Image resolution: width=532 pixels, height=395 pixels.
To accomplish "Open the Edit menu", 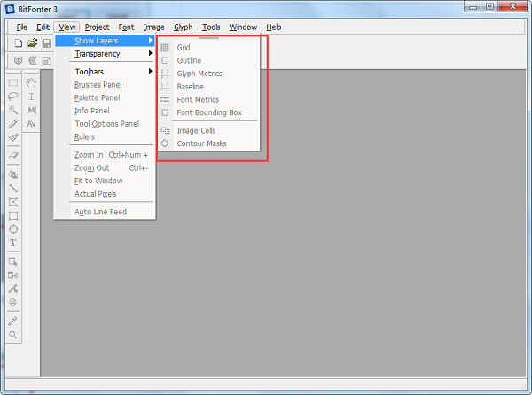I will pyautogui.click(x=43, y=27).
